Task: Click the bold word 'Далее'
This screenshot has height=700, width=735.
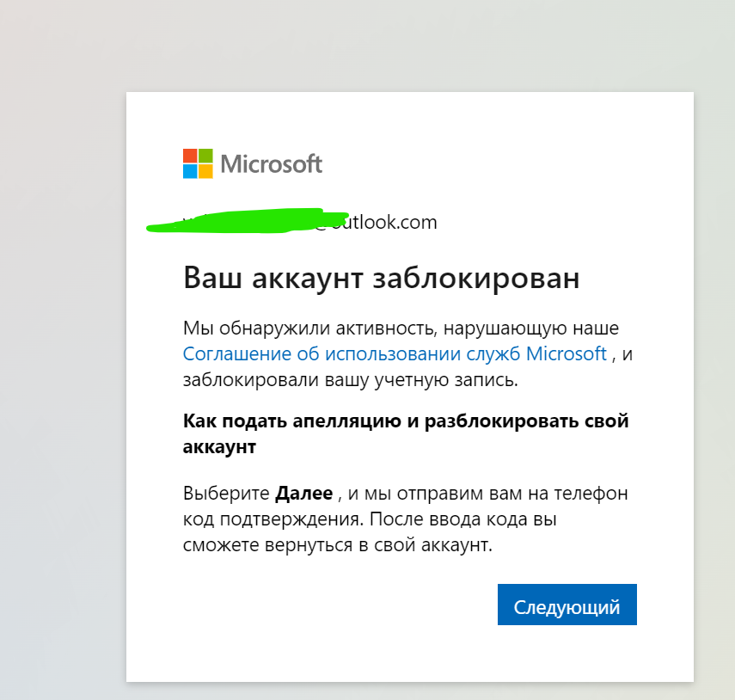Action: 303,494
